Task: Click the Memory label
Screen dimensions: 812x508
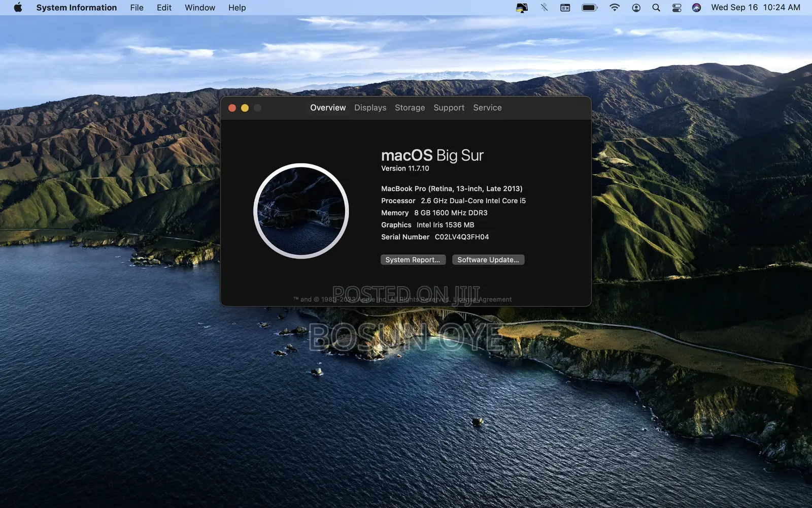Action: (395, 213)
